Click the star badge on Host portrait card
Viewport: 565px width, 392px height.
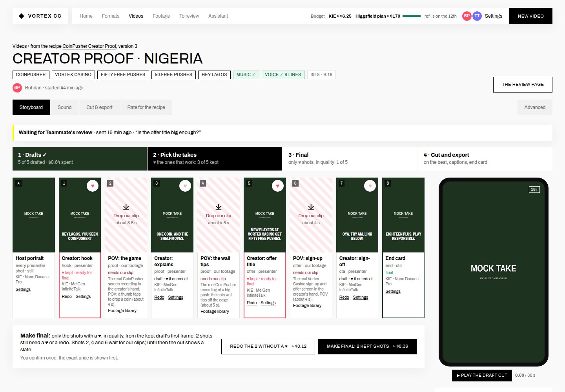18,183
